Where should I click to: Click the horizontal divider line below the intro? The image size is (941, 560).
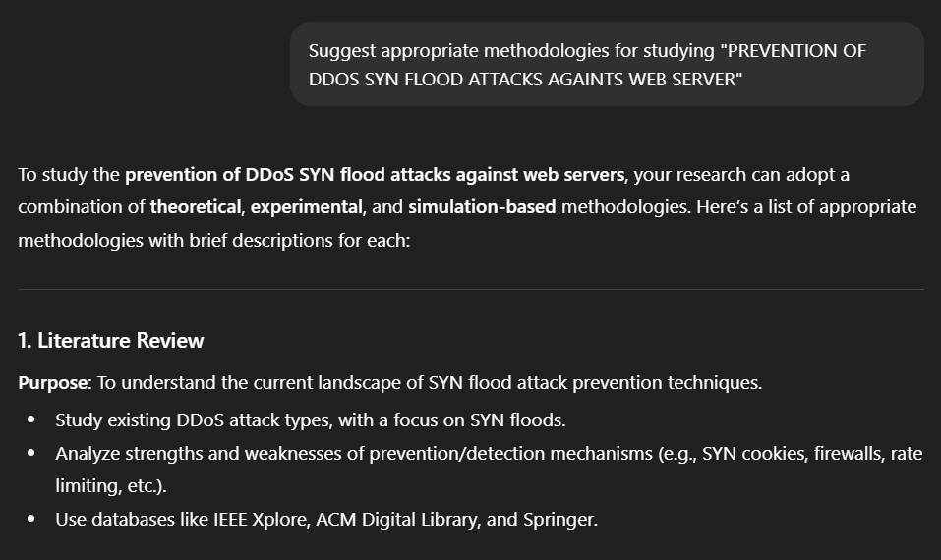pos(470,289)
